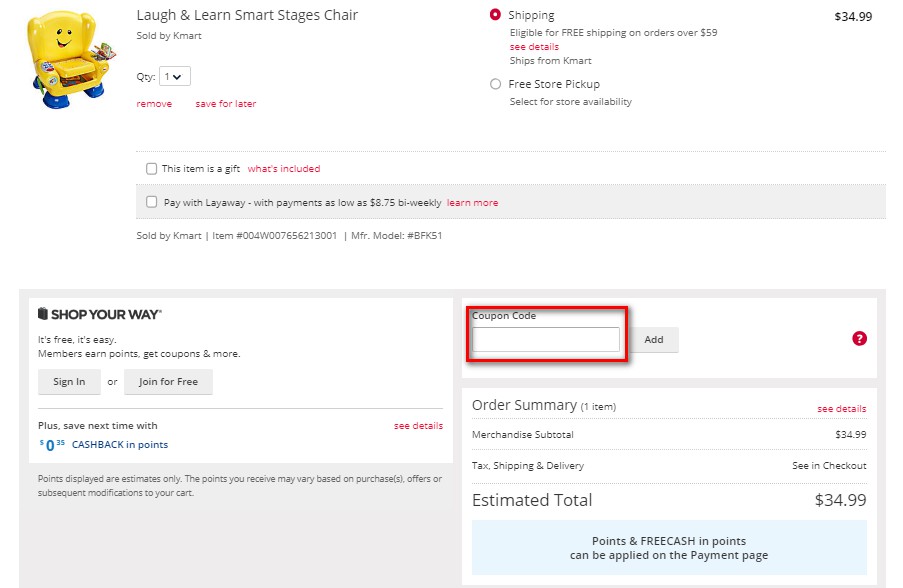Click the Shop Your Way logo

tap(100, 314)
